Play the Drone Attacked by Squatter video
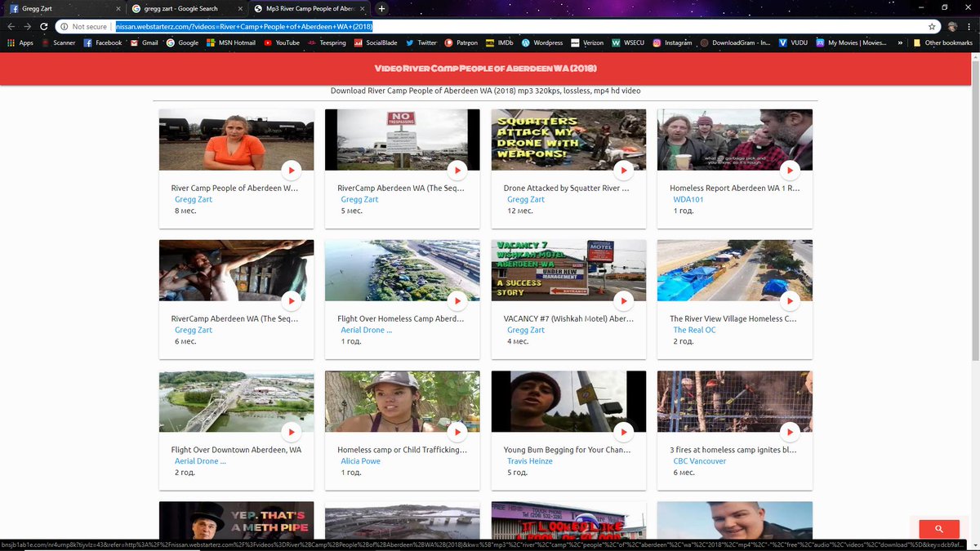The width and height of the screenshot is (980, 551). point(623,170)
